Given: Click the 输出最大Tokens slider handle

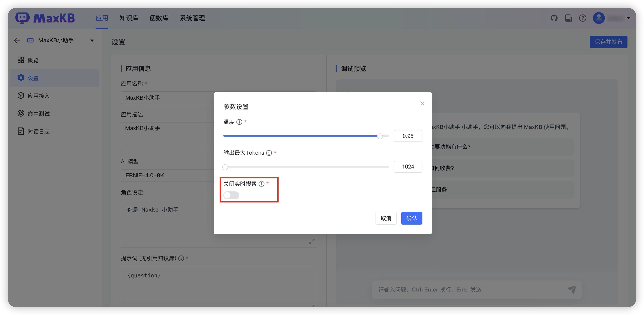Looking at the screenshot, I should point(225,167).
